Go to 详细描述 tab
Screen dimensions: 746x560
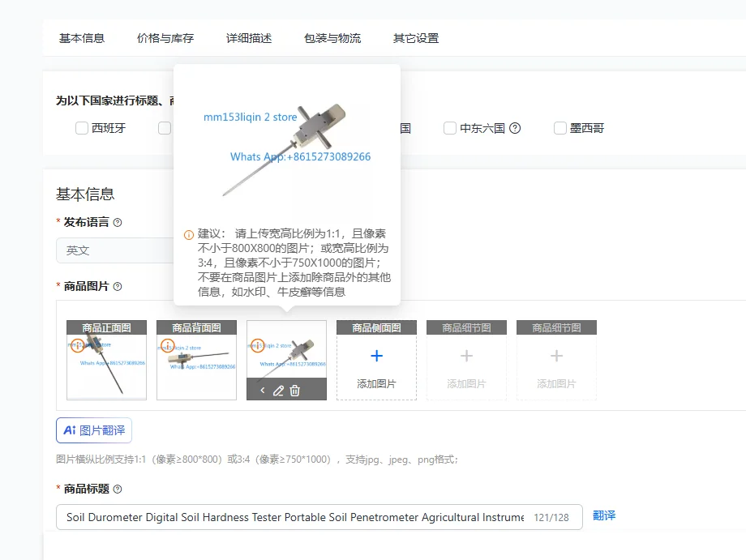(249, 38)
